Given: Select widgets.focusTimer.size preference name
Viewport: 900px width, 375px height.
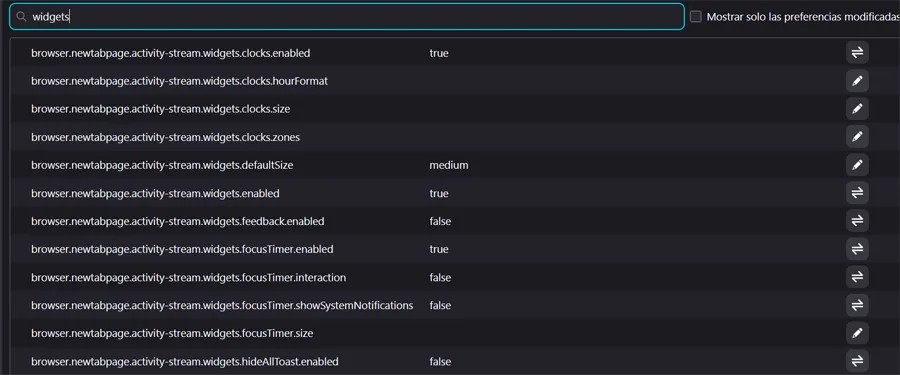Looking at the screenshot, I should pos(172,333).
